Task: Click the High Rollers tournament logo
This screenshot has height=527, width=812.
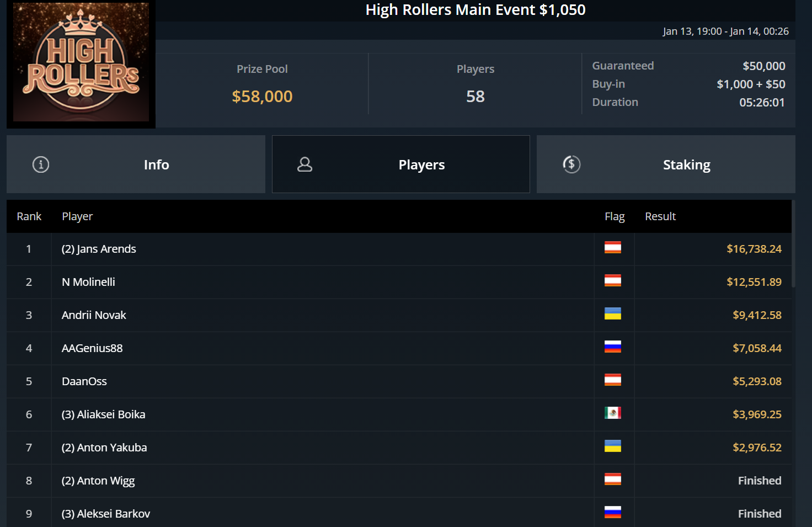Action: tap(81, 62)
